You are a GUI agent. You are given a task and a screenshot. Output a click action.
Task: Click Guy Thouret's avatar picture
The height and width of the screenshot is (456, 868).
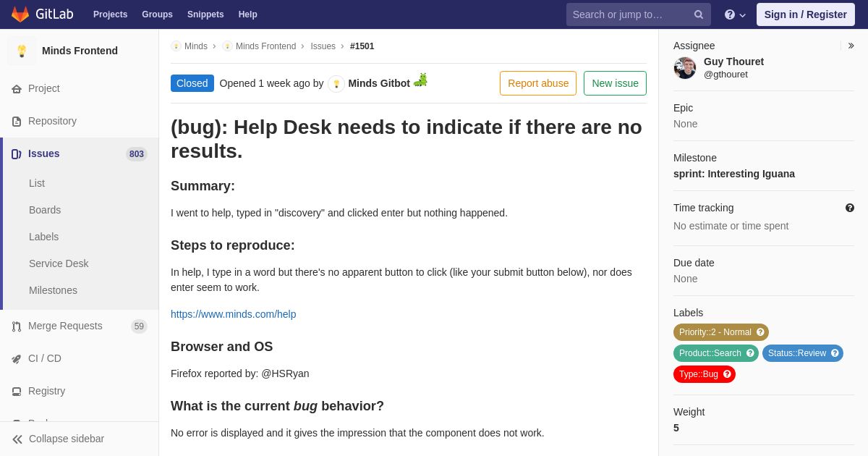click(x=685, y=68)
